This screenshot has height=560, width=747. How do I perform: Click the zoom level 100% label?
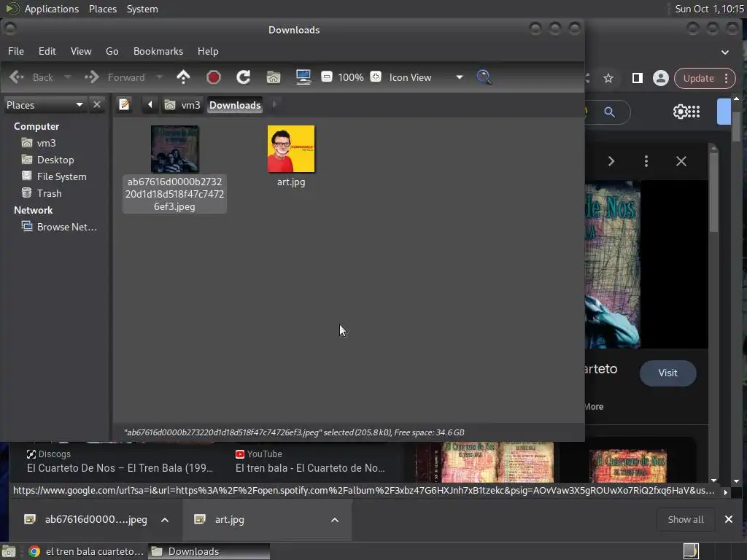coord(351,77)
